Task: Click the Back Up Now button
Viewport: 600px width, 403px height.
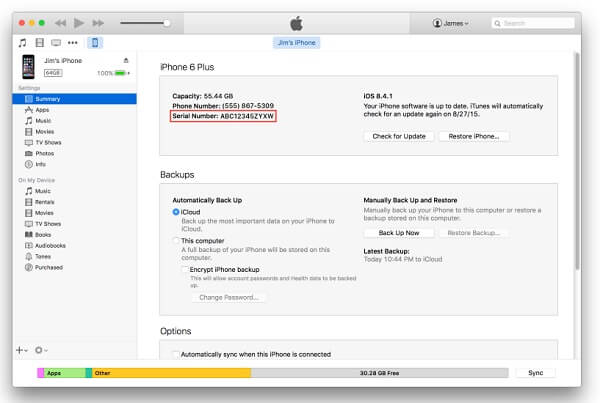Action: point(399,232)
